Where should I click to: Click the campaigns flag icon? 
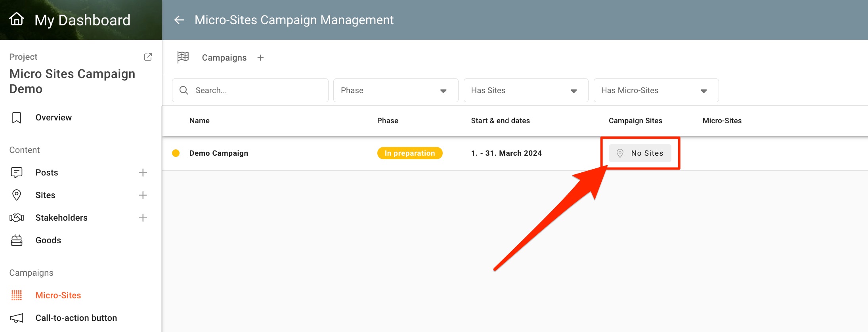[183, 57]
